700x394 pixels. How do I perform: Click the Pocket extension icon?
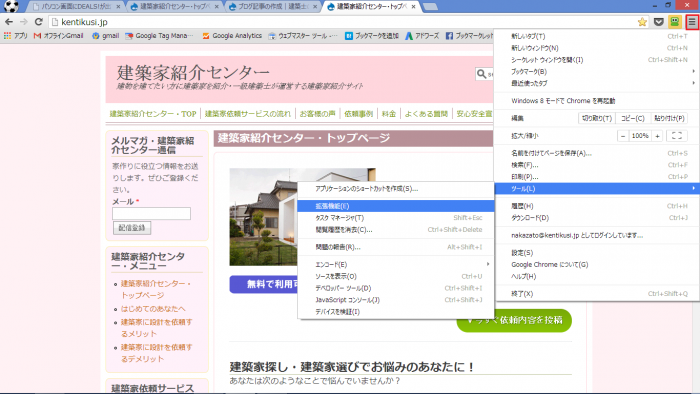pyautogui.click(x=658, y=22)
